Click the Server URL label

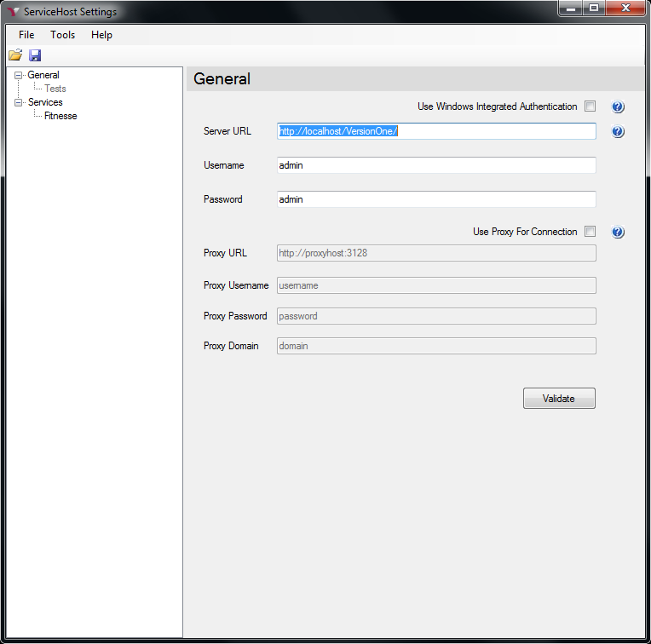228,131
